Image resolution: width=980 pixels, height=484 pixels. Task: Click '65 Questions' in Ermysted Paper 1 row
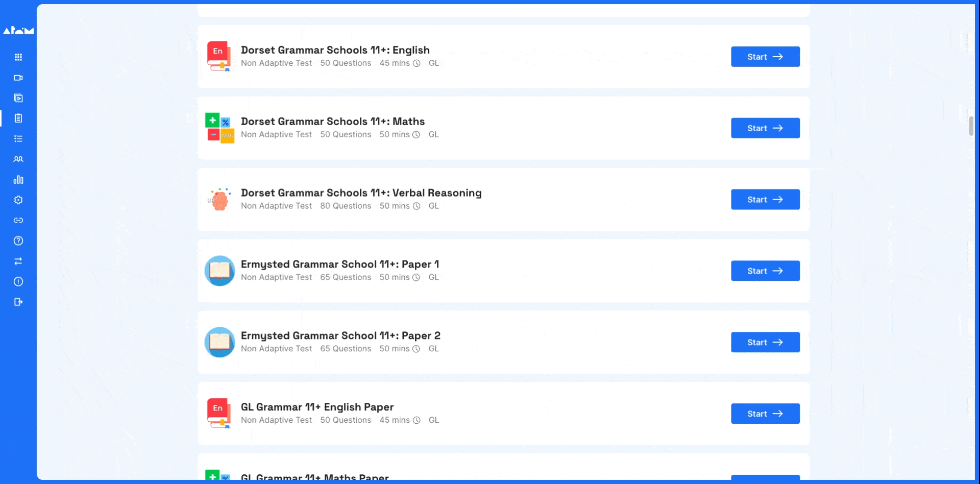coord(346,277)
